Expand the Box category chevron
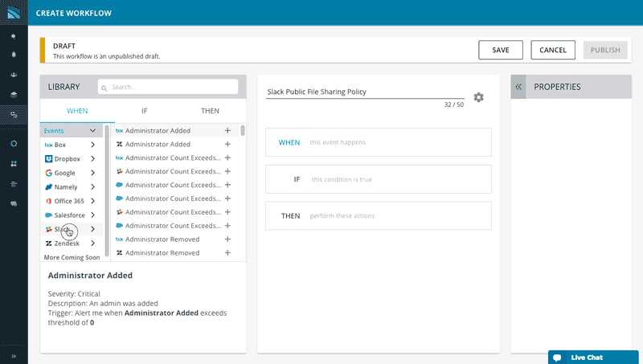This screenshot has height=364, width=643. coord(92,145)
